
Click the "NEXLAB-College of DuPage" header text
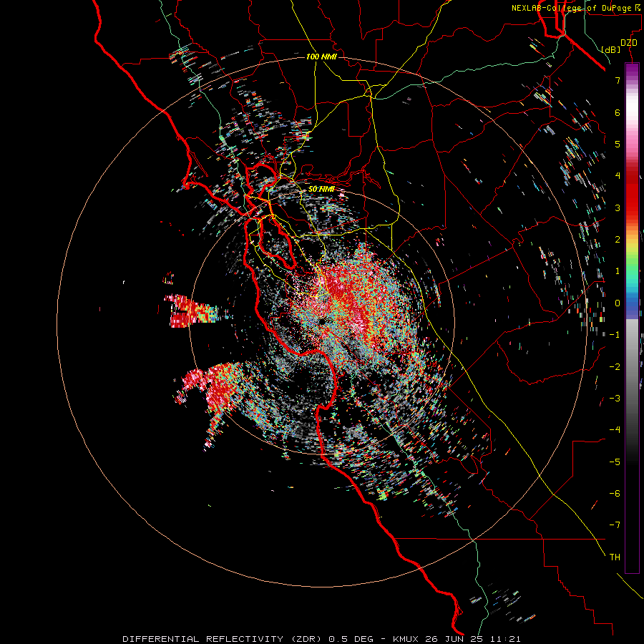pos(572,8)
